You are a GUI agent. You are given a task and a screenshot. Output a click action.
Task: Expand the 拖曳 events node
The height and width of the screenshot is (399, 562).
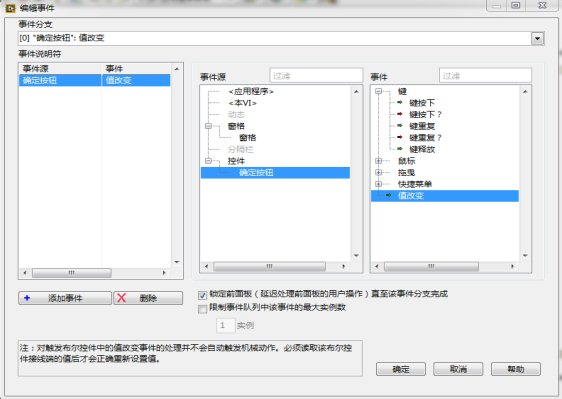(378, 172)
